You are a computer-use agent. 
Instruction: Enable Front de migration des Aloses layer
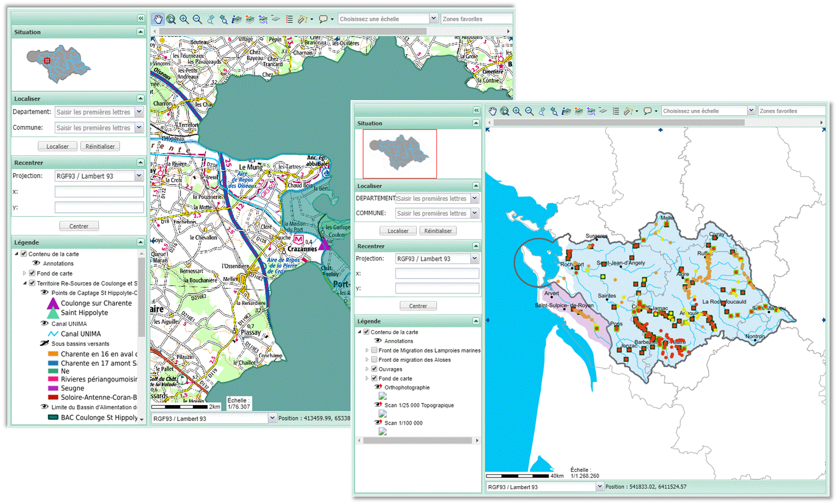point(374,360)
